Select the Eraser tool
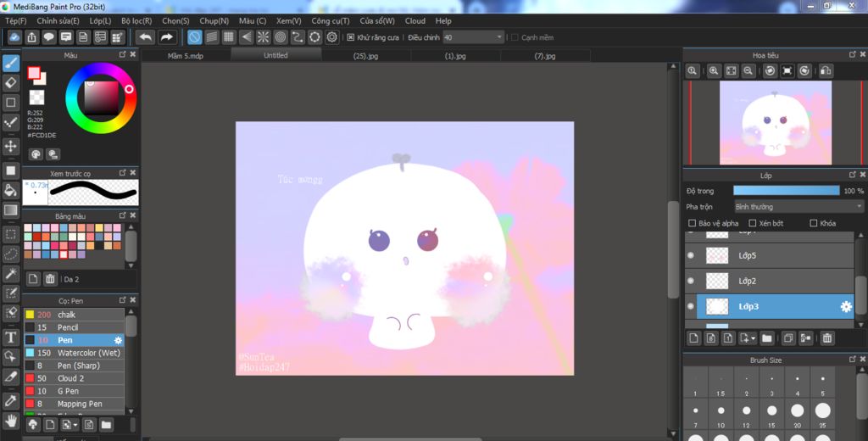This screenshot has height=441, width=868. pyautogui.click(x=10, y=83)
